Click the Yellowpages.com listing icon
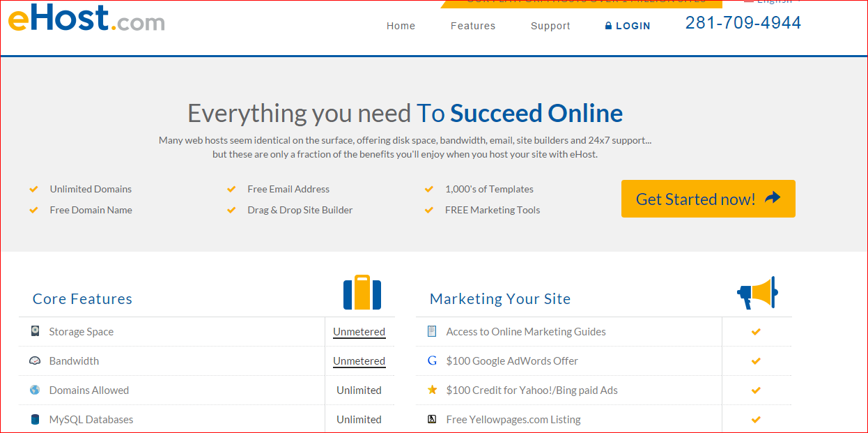Viewport: 868px width, 433px height. [x=432, y=419]
